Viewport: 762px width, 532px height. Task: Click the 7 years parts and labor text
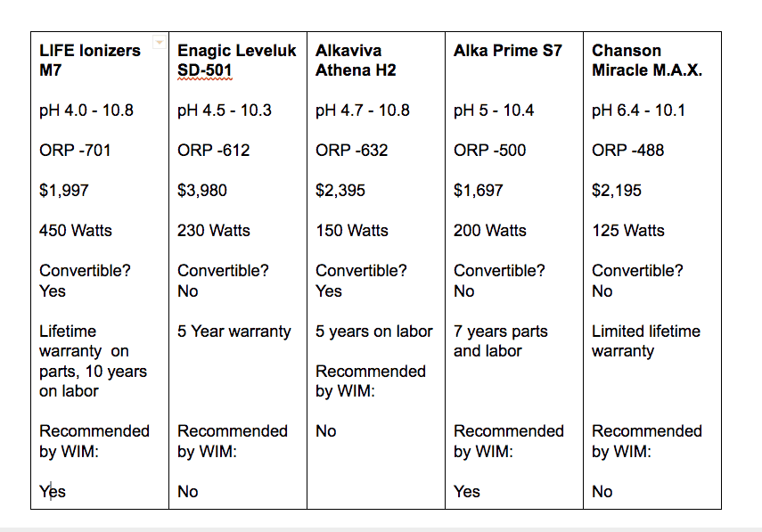click(x=501, y=341)
